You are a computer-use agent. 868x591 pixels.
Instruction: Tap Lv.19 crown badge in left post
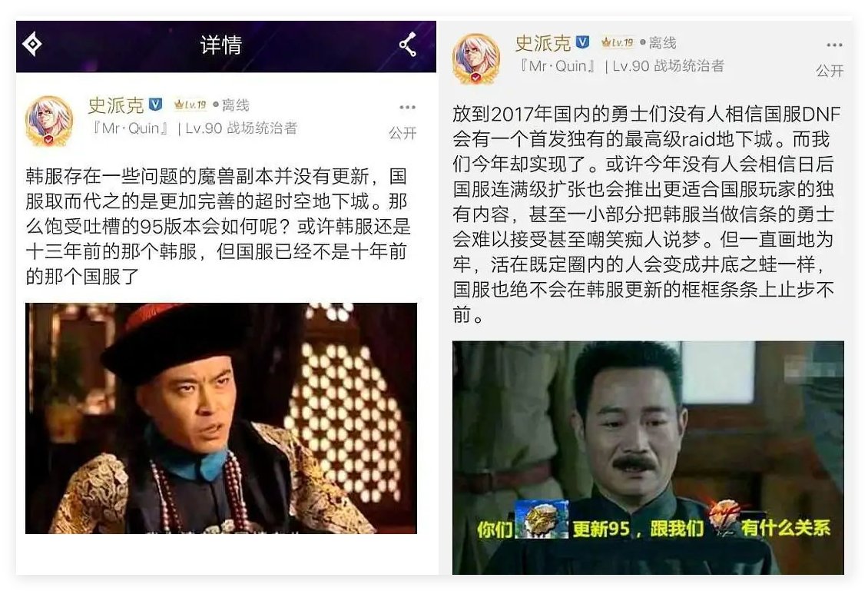190,104
